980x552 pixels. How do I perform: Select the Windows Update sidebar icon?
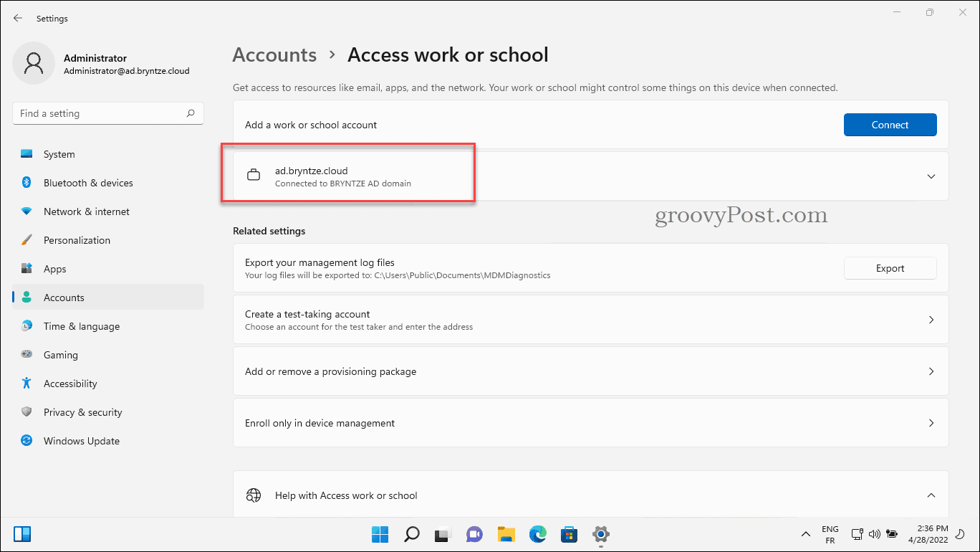(x=27, y=441)
